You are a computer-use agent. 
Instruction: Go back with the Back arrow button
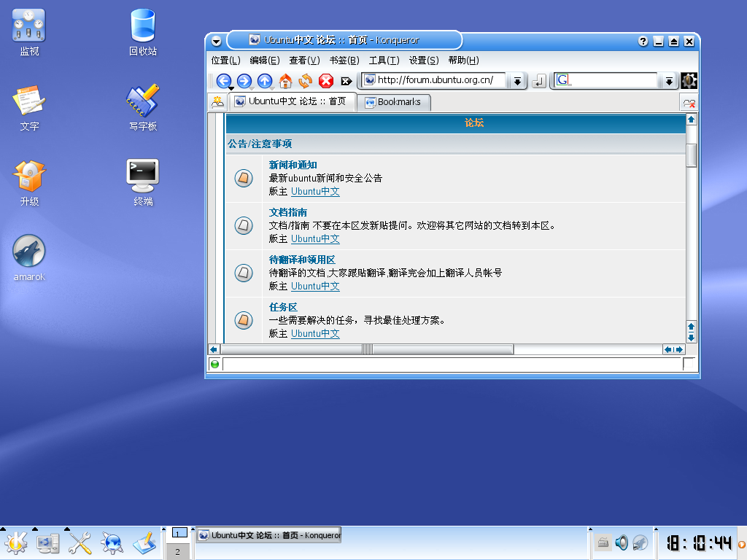coord(223,80)
